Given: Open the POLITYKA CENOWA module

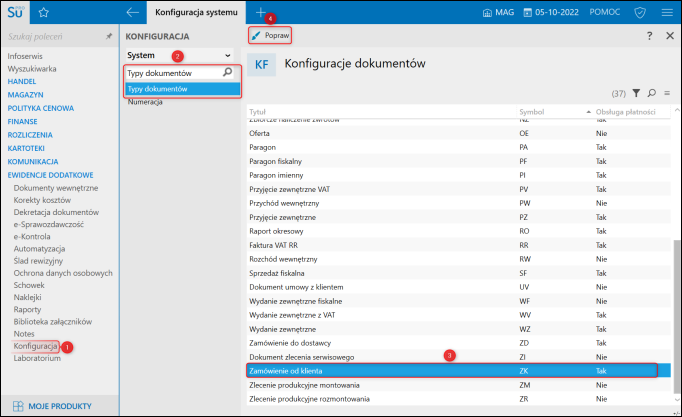Looking at the screenshot, I should point(40,108).
